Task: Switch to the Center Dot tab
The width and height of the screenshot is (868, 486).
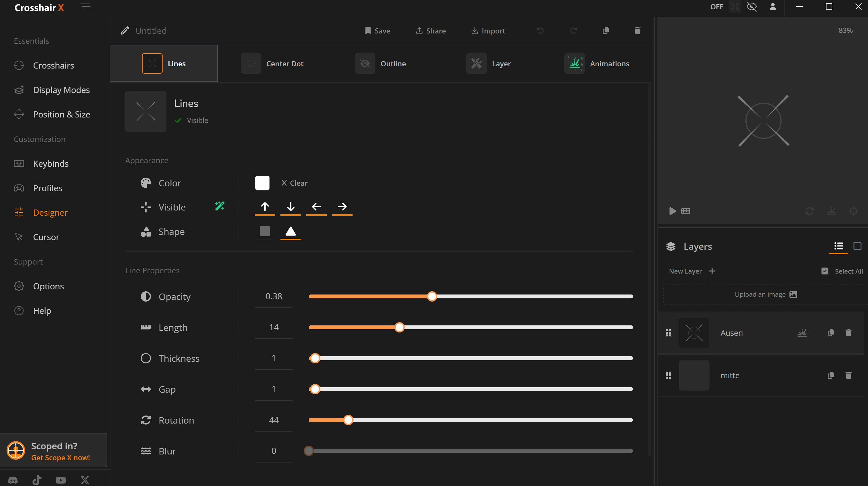Action: [272, 64]
